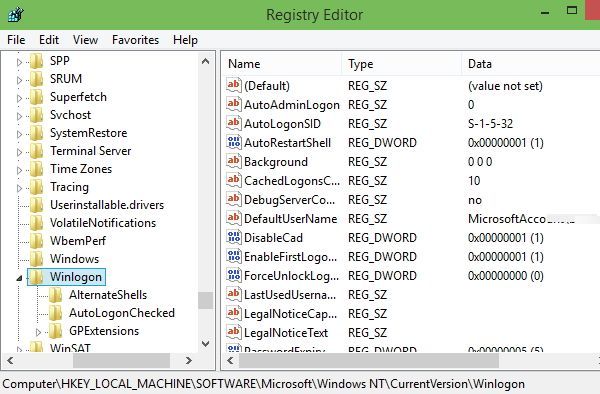Expand the GPExtensions subkey
Image resolution: width=600 pixels, height=394 pixels.
click(x=38, y=332)
